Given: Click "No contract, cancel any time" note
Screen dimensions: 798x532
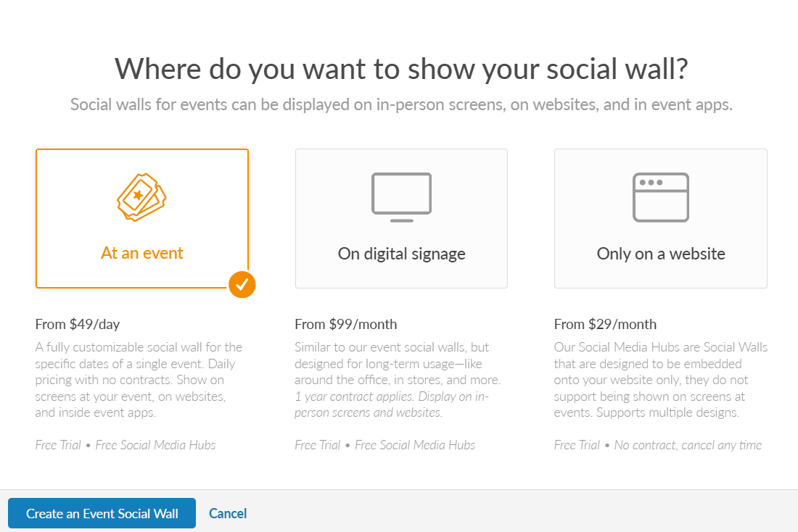Looking at the screenshot, I should tap(688, 445).
